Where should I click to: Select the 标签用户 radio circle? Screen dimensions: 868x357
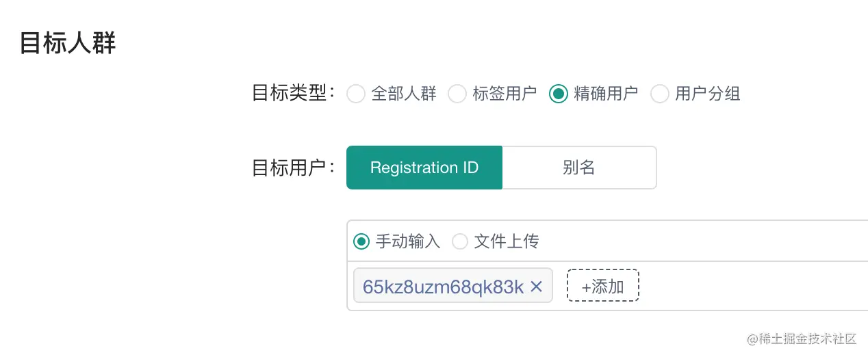tap(457, 94)
